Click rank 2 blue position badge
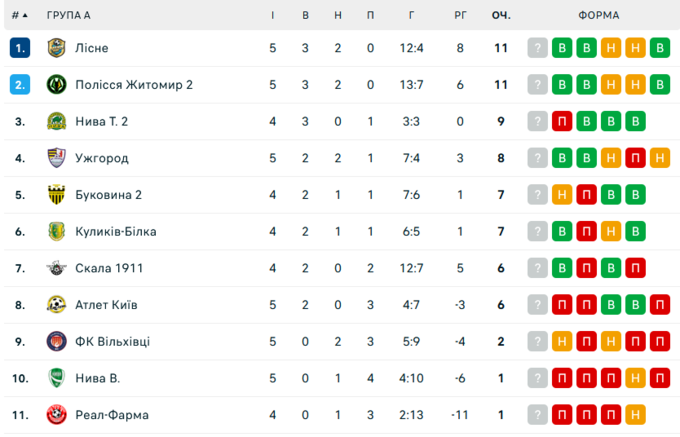This screenshot has height=437, width=680. 20,85
